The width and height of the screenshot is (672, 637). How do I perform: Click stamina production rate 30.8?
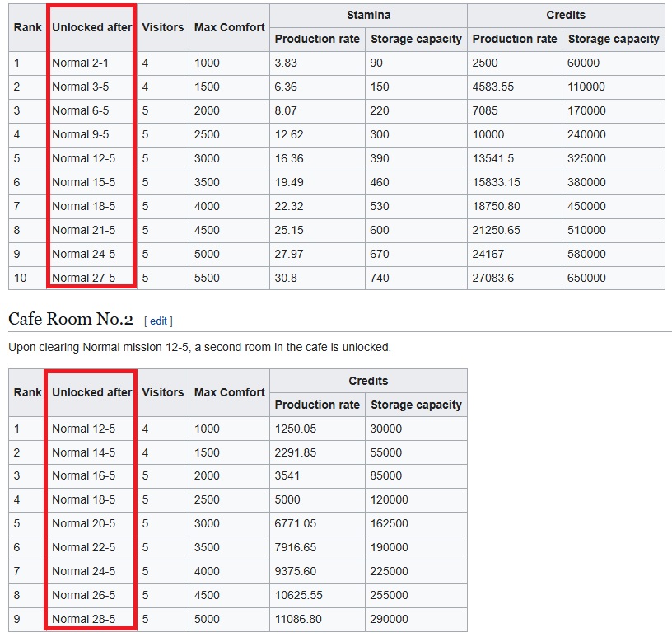(x=286, y=278)
